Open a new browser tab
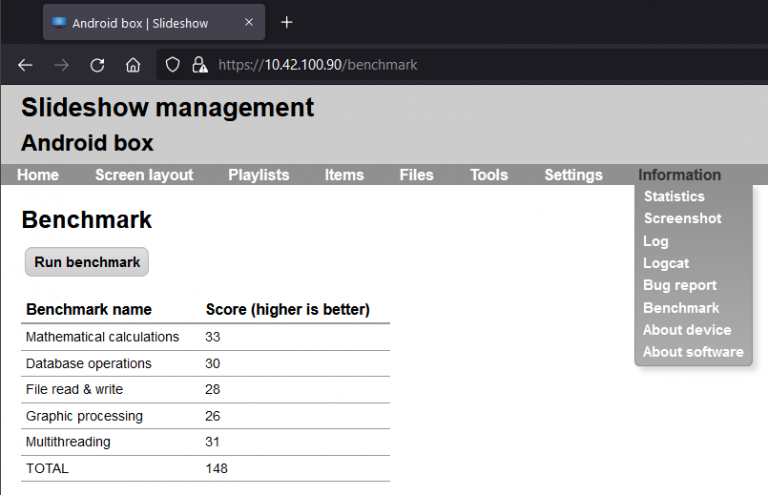The height and width of the screenshot is (495, 768). tap(287, 22)
